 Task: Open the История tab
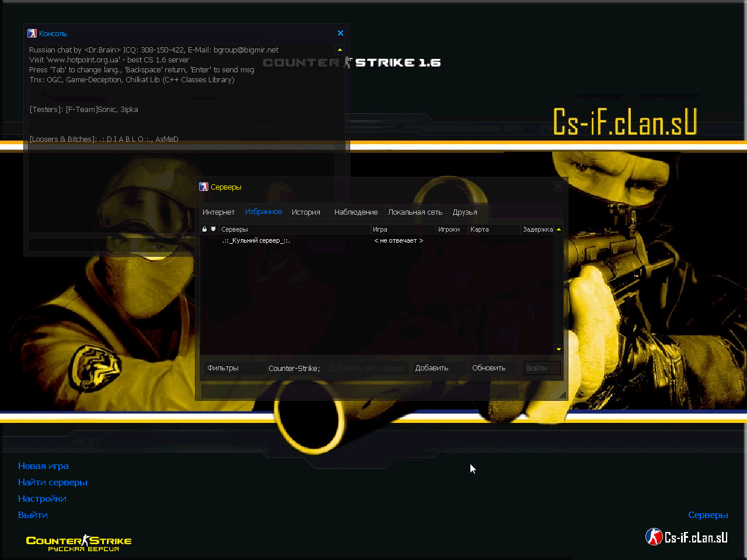point(306,212)
